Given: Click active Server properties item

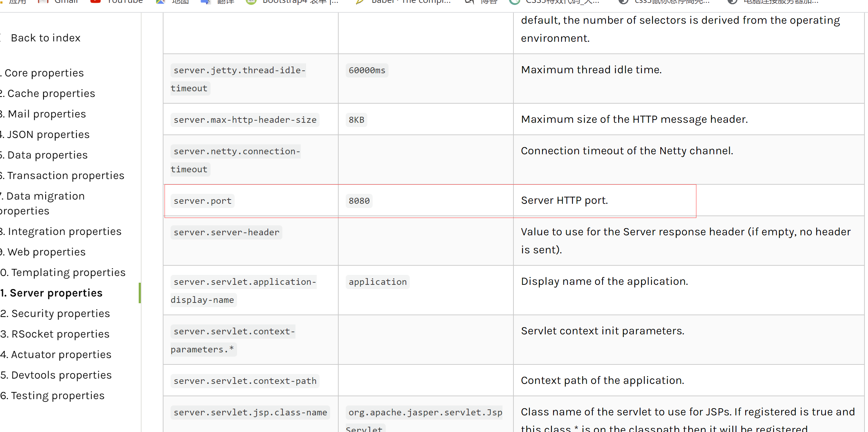Looking at the screenshot, I should click(56, 293).
